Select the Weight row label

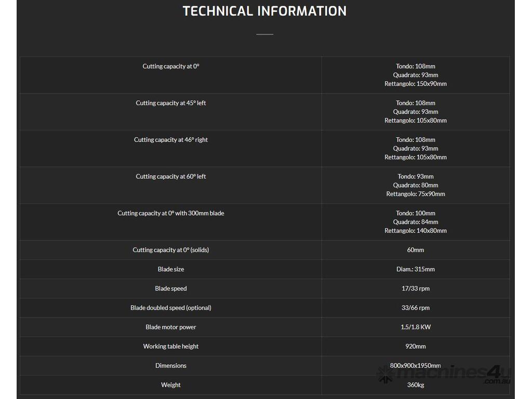coord(171,385)
